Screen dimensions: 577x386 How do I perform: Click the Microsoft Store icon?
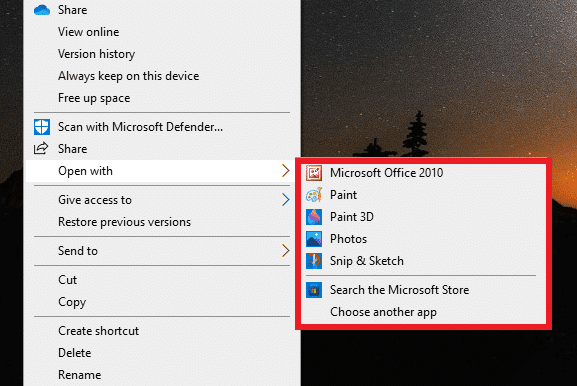tap(314, 290)
